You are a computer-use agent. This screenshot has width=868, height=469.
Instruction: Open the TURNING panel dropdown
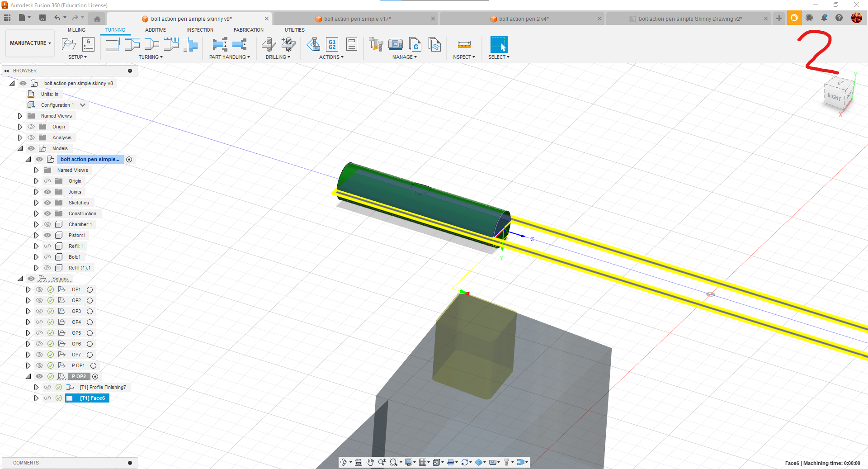click(x=151, y=57)
